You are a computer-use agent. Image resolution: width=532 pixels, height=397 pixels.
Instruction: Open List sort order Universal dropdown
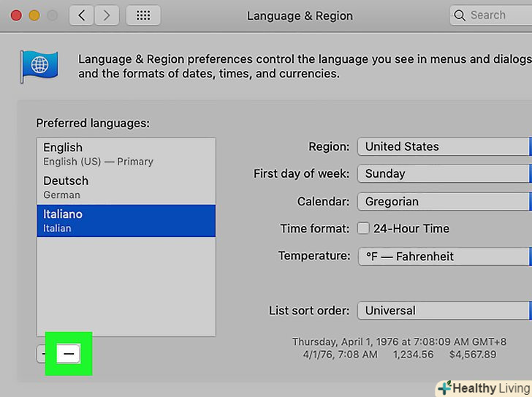click(444, 311)
